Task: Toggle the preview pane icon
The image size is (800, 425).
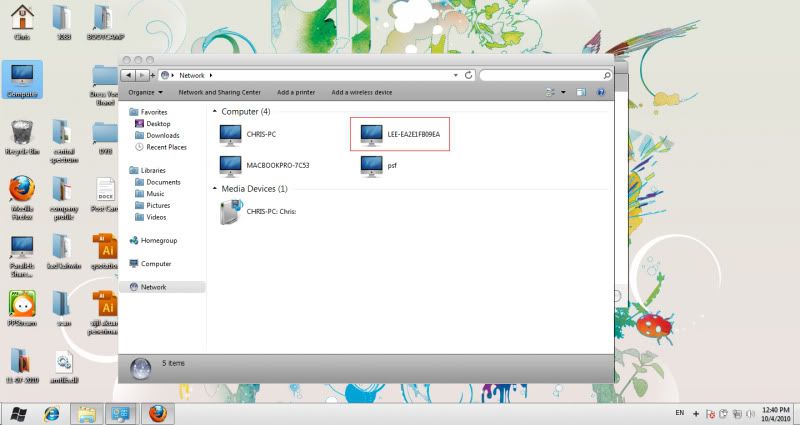Action: (580, 92)
